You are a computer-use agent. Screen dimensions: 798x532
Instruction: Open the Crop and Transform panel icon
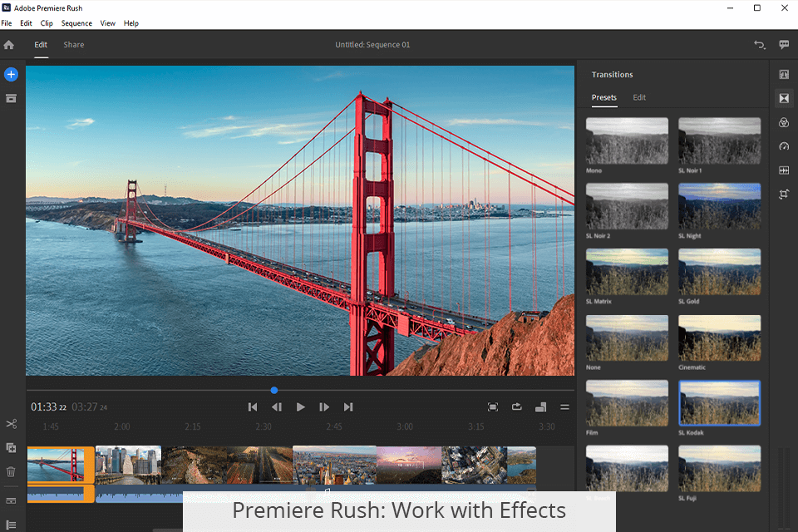coord(784,195)
